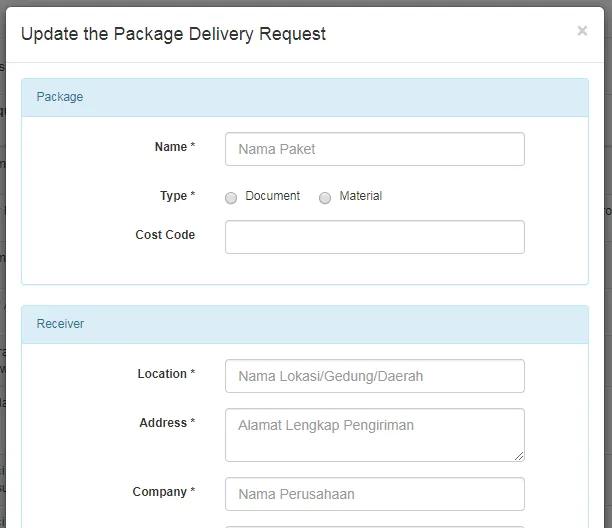Click the "Type *" field label

tap(177, 196)
